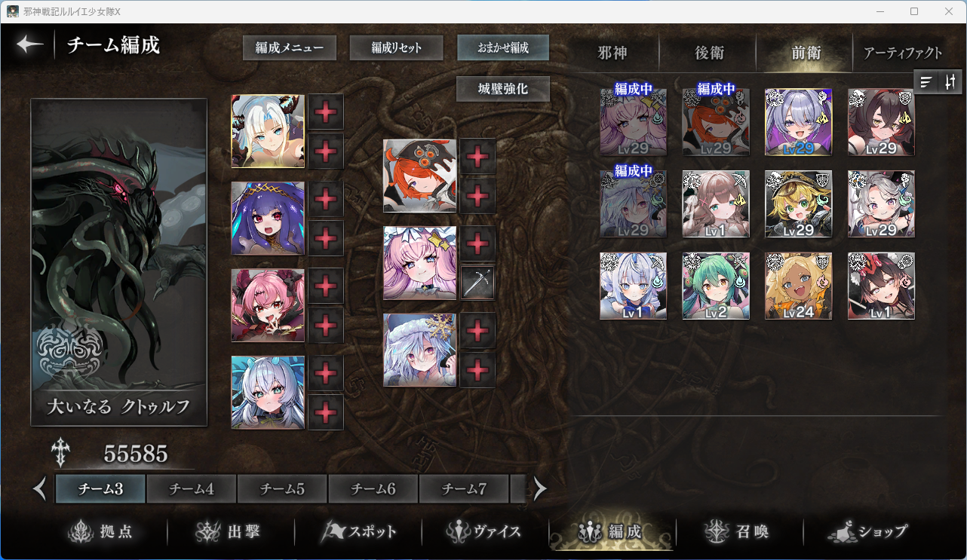Open the 編成メニュー menu
Viewport: 967px width, 560px height.
click(290, 47)
